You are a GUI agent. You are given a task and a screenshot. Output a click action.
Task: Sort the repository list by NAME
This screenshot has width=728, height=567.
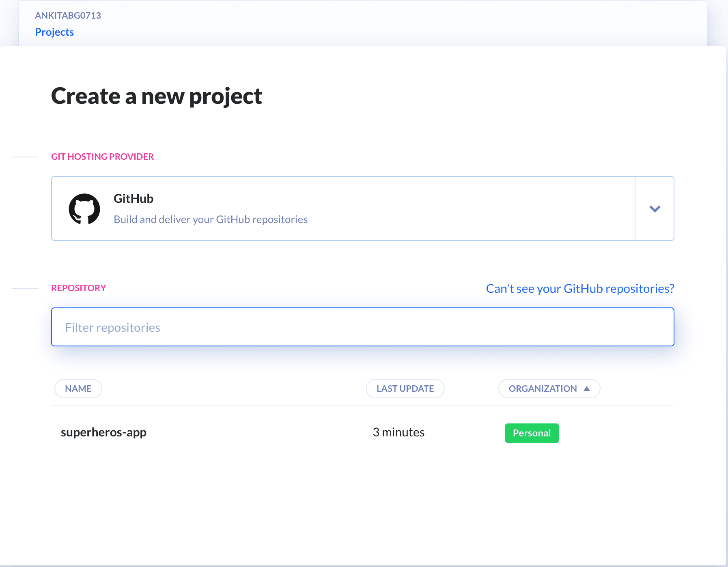click(x=78, y=388)
